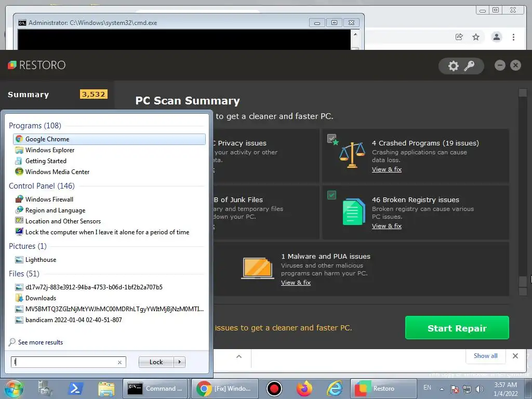
Task: Click the Start Repair button
Action: 457,328
